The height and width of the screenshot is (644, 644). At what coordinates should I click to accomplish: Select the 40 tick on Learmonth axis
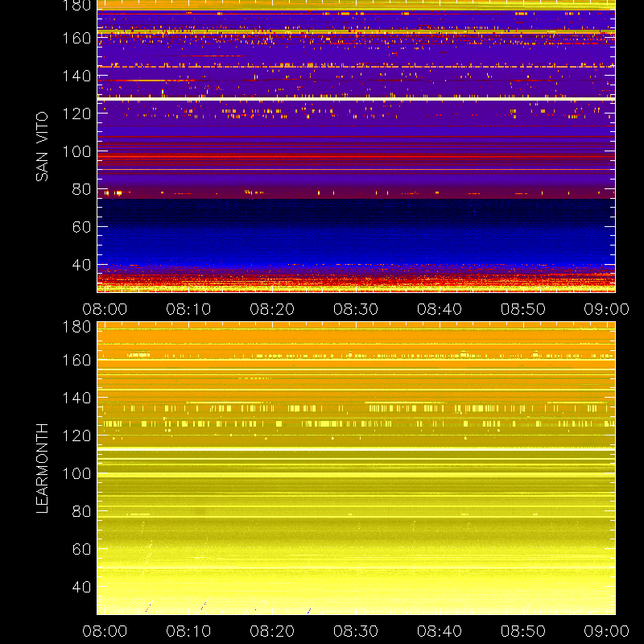click(x=81, y=587)
